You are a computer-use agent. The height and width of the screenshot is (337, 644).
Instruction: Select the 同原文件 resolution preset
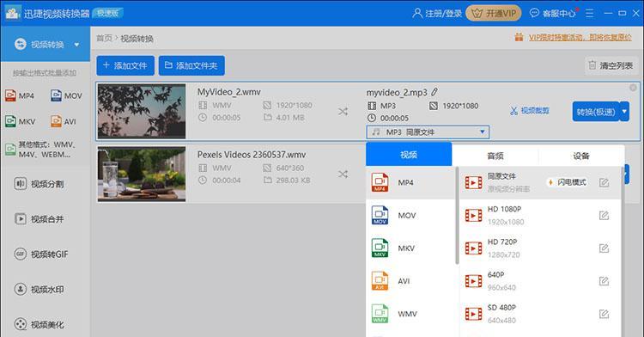point(540,182)
